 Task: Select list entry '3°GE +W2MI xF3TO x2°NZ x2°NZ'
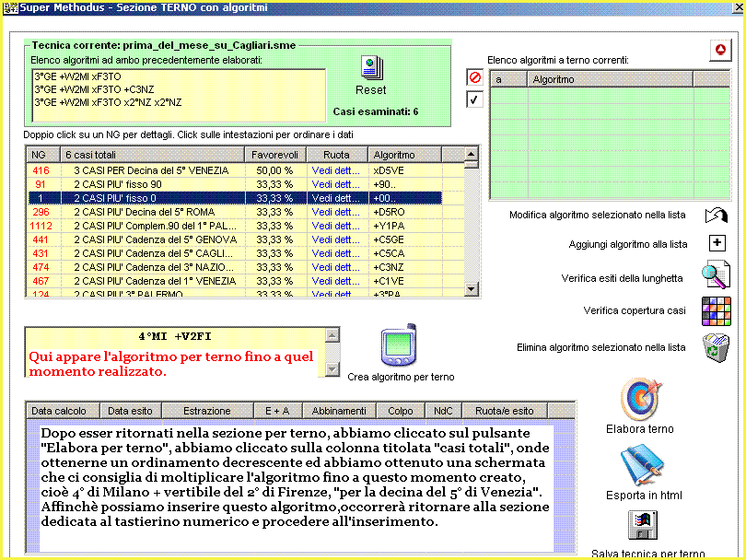point(108,102)
